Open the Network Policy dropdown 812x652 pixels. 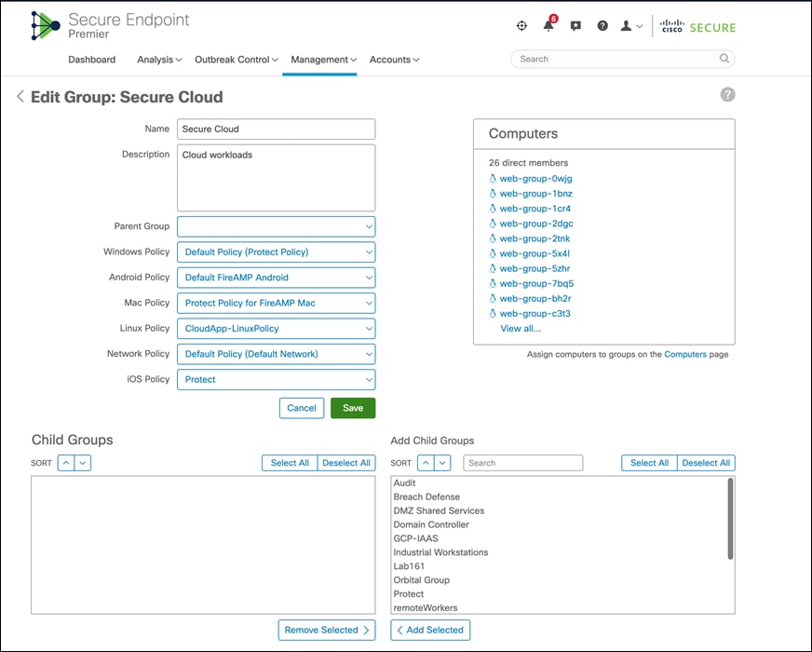(x=276, y=354)
